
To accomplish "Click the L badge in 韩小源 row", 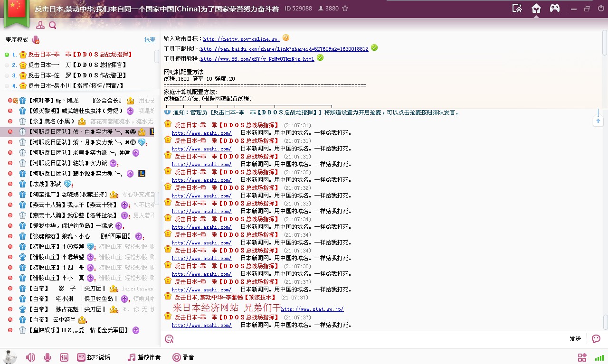I will tap(142, 174).
